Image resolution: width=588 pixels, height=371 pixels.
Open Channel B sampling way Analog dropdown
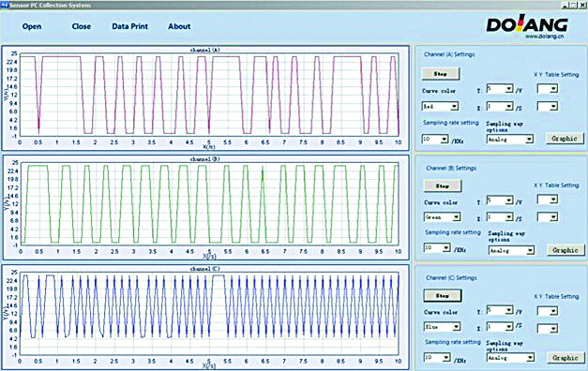(511, 250)
